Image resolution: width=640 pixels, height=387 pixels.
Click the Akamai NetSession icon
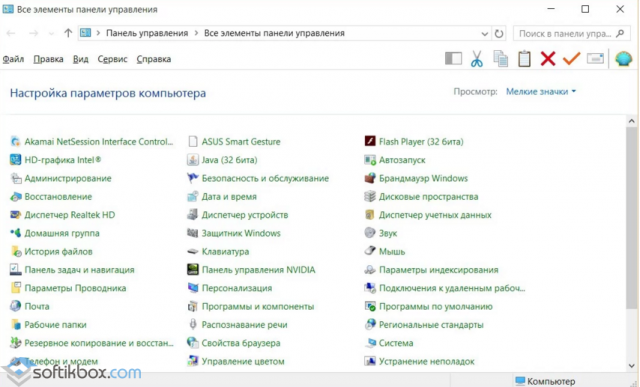[15, 141]
